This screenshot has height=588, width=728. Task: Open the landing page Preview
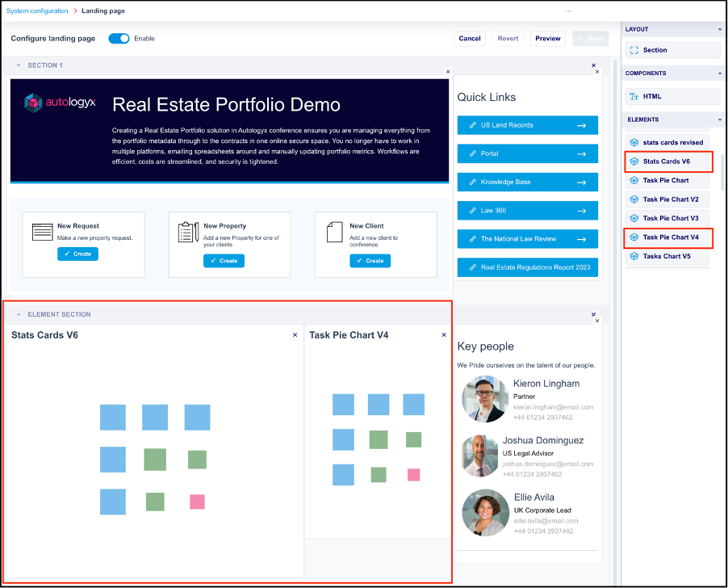(x=548, y=39)
